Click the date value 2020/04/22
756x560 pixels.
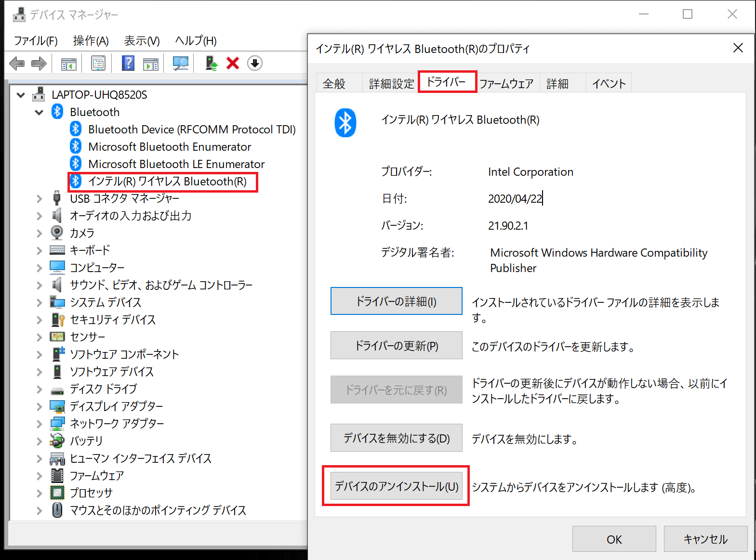click(x=515, y=199)
